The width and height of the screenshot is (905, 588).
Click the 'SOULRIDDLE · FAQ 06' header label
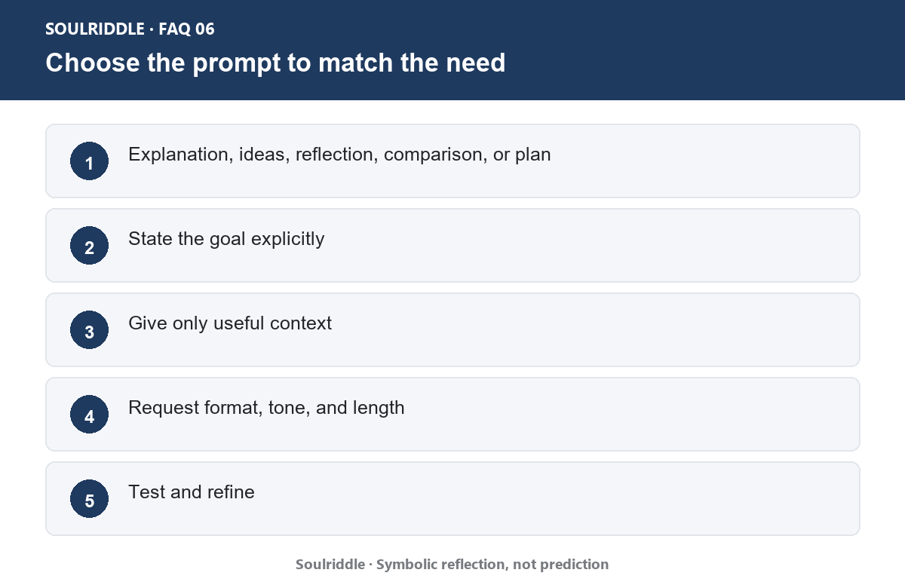130,29
